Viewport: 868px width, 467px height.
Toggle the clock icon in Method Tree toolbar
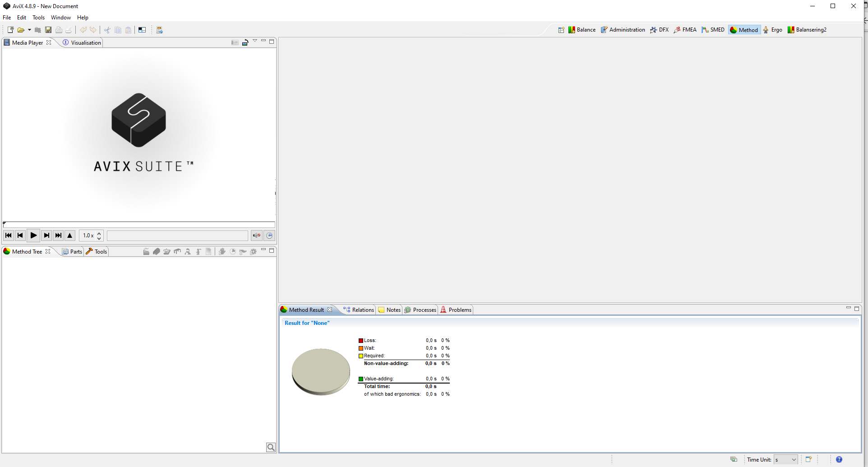point(233,251)
